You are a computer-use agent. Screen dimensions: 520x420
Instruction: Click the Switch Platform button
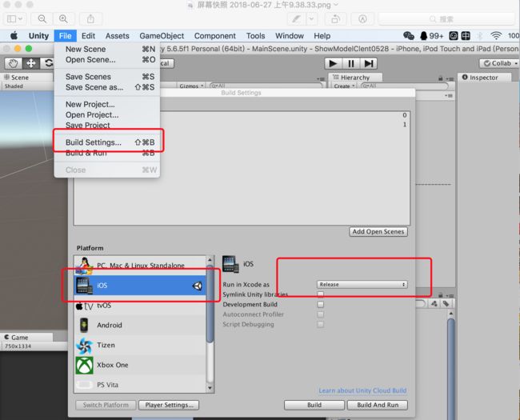click(x=106, y=405)
